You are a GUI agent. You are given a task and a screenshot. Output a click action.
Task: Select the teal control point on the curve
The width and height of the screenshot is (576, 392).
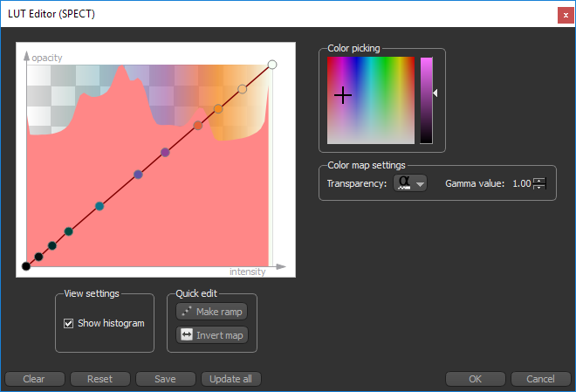(x=99, y=206)
